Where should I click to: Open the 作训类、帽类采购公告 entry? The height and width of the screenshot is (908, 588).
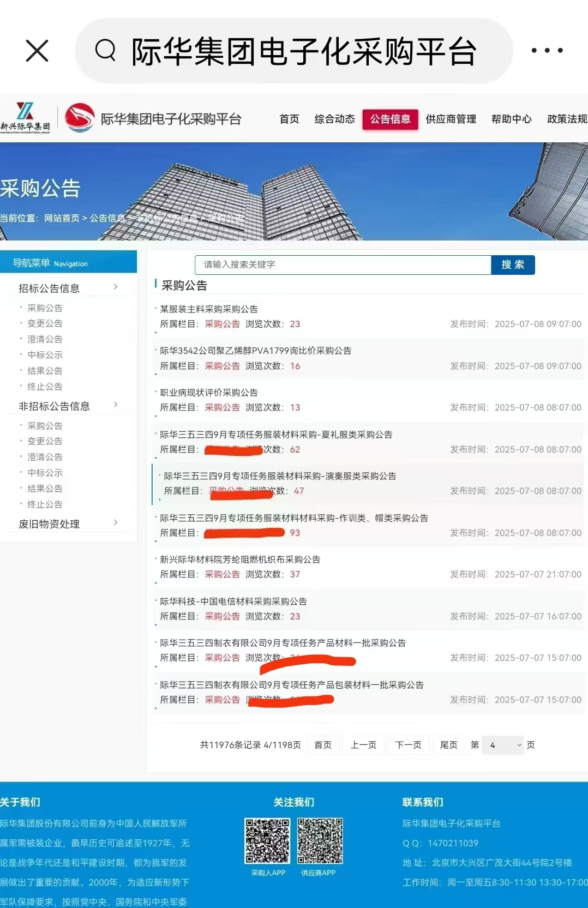tap(294, 518)
